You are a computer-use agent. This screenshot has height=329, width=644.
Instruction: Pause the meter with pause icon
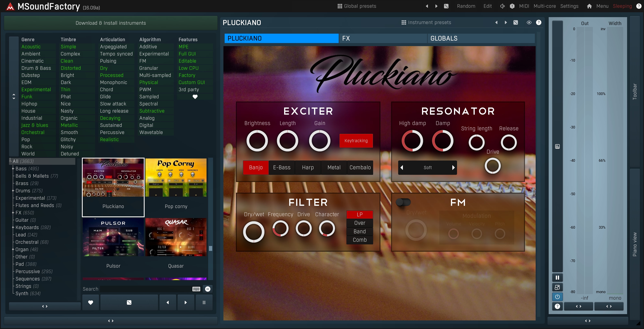click(x=557, y=278)
